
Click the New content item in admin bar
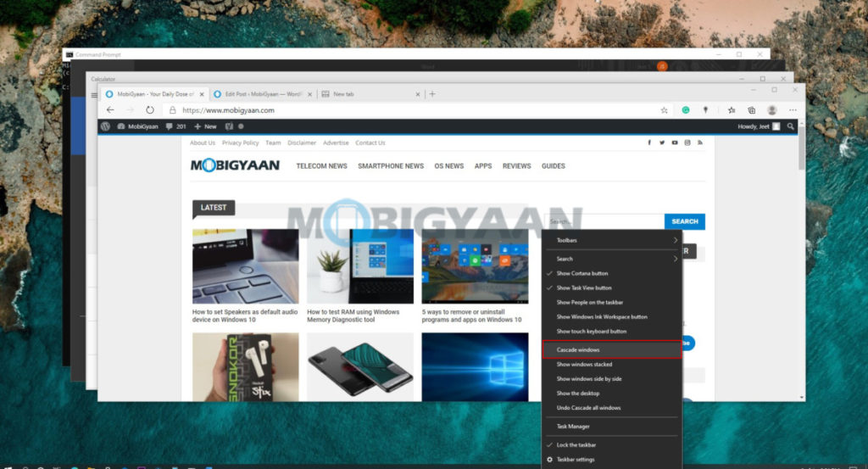(205, 126)
